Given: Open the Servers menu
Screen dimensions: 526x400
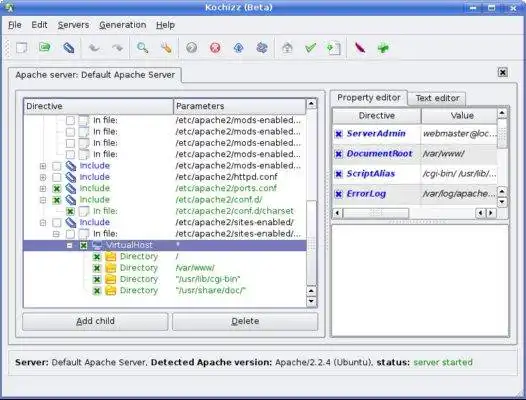Looking at the screenshot, I should tap(73, 25).
